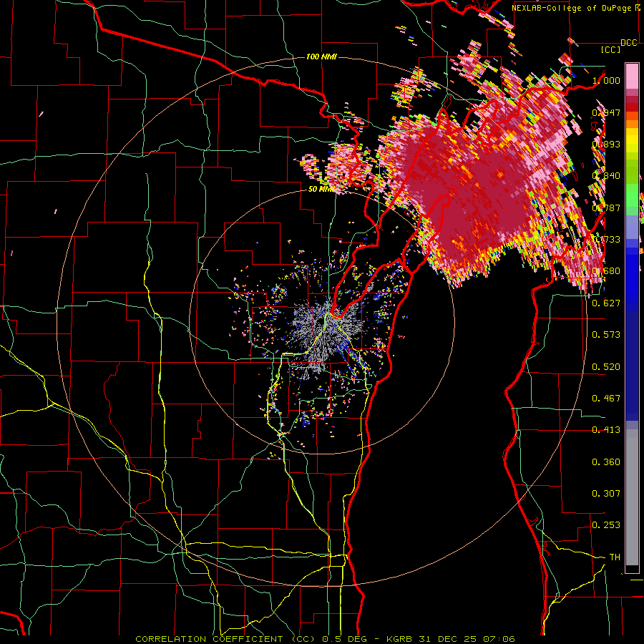Click the 50 NMI range ring label

tap(321, 190)
